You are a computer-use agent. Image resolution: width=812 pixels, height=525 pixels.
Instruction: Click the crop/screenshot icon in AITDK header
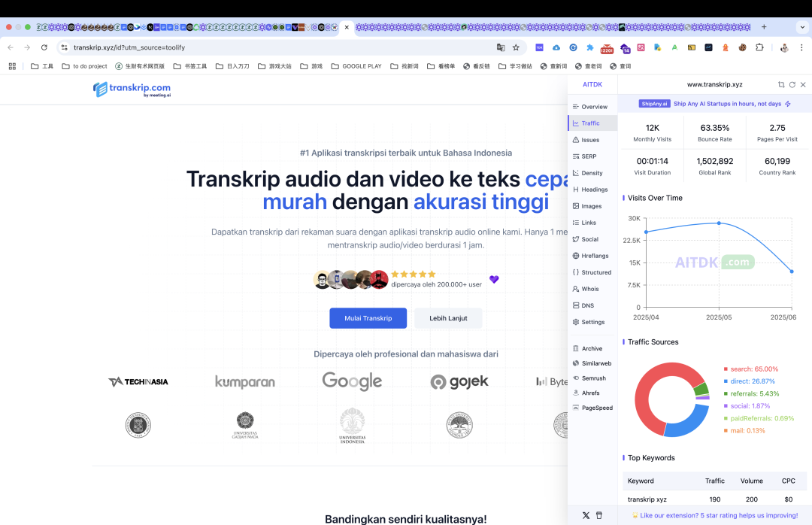(781, 84)
